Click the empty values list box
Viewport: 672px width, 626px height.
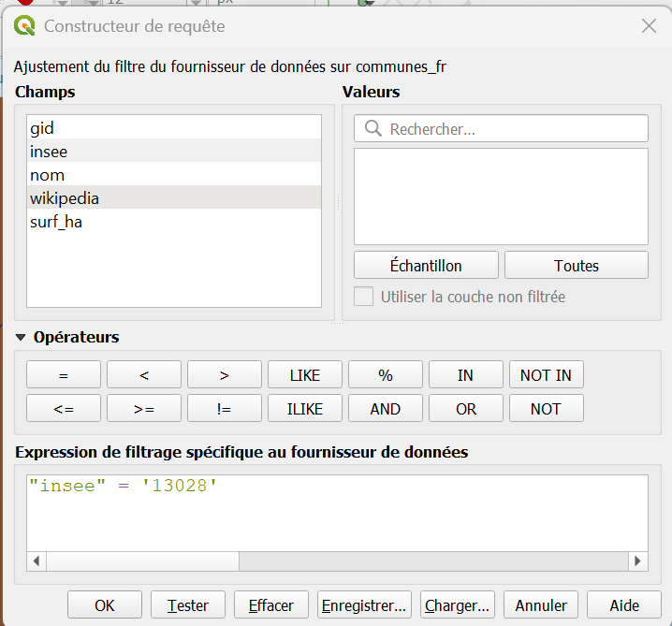coord(501,197)
